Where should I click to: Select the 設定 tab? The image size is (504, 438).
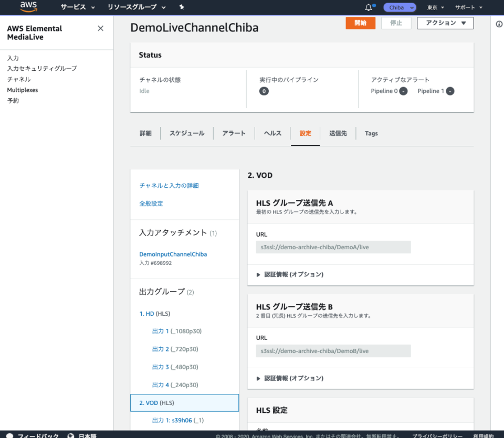(x=306, y=133)
